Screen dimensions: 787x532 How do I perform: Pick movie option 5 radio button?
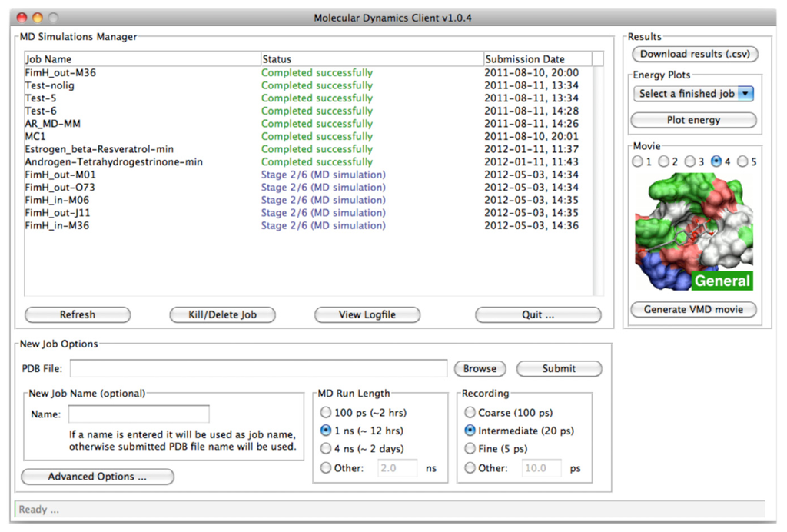pyautogui.click(x=743, y=161)
